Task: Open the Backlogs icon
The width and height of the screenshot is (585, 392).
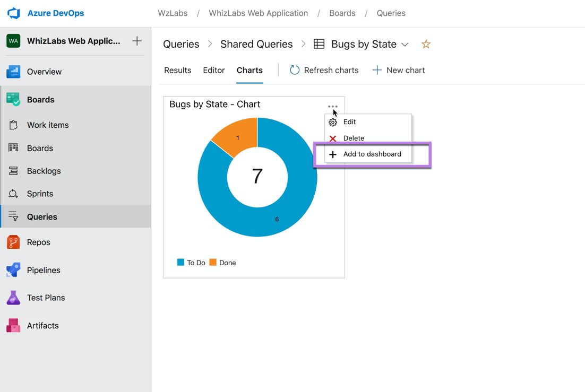Action: (x=13, y=171)
